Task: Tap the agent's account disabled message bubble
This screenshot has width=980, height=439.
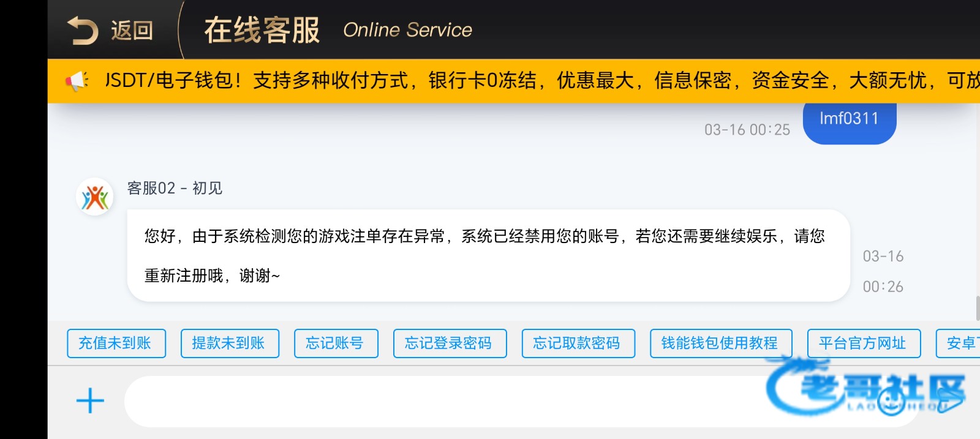Action: coord(488,255)
